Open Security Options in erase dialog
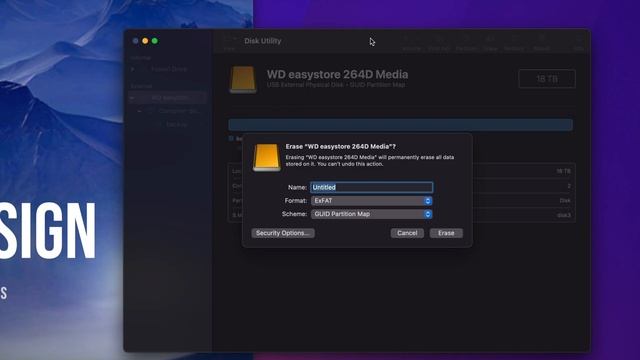640x360 pixels. (283, 233)
